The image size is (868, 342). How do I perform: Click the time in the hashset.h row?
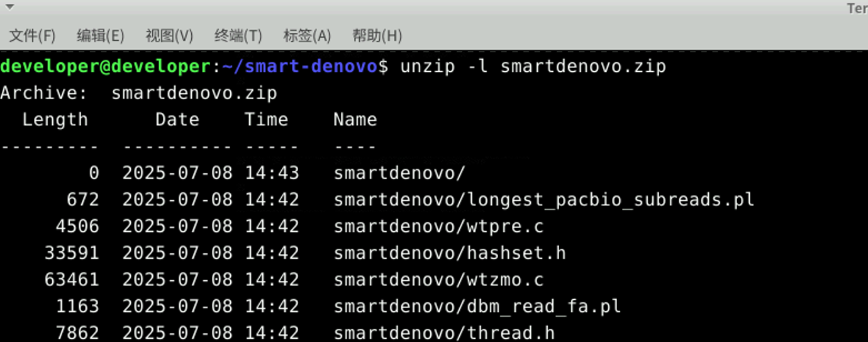(x=272, y=253)
